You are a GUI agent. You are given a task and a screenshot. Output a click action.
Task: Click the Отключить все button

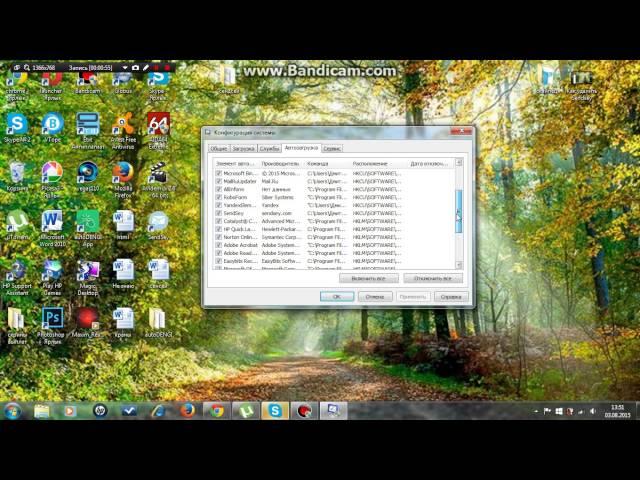point(432,278)
